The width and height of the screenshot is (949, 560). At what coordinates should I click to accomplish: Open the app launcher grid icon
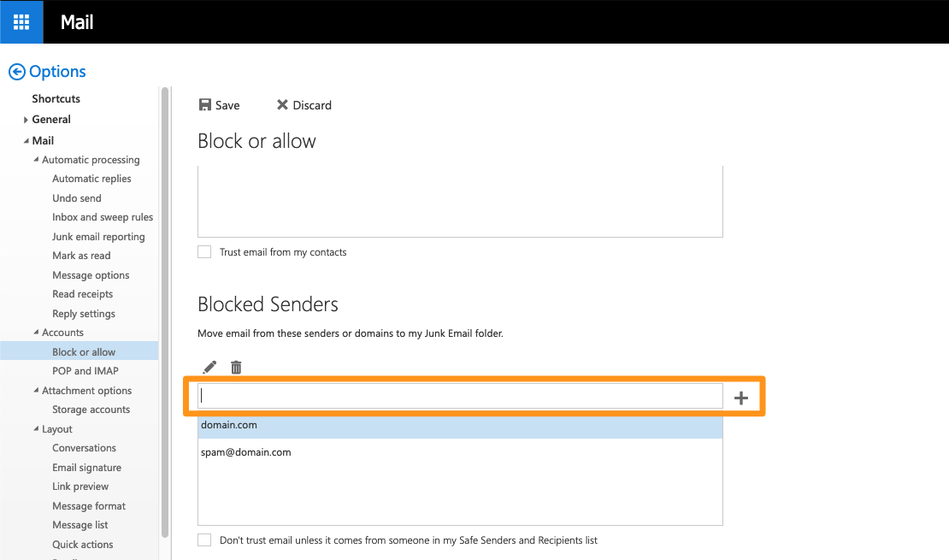click(x=21, y=21)
